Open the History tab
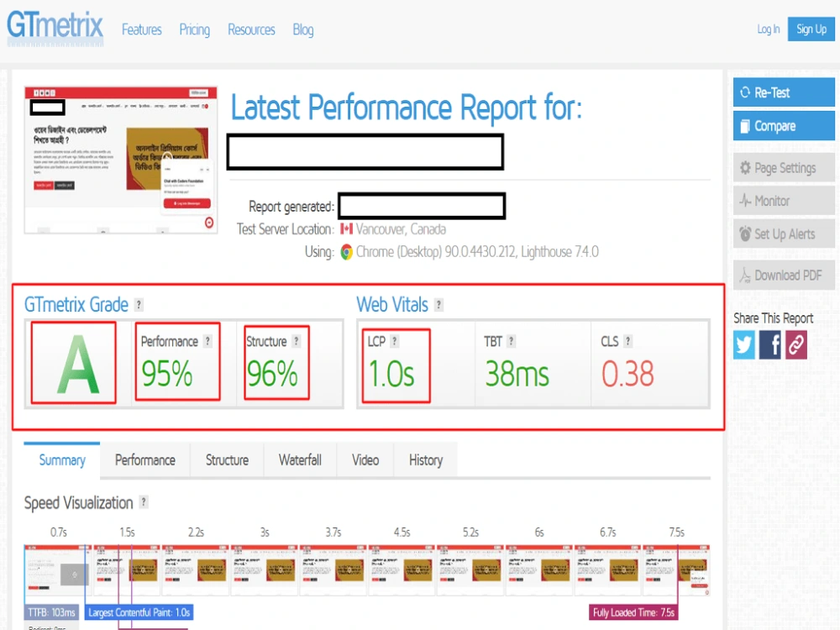The height and width of the screenshot is (630, 840). (426, 460)
